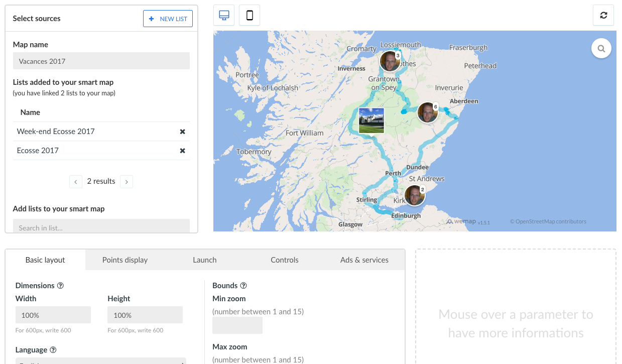Switch to the Ads & services tab

pyautogui.click(x=364, y=260)
